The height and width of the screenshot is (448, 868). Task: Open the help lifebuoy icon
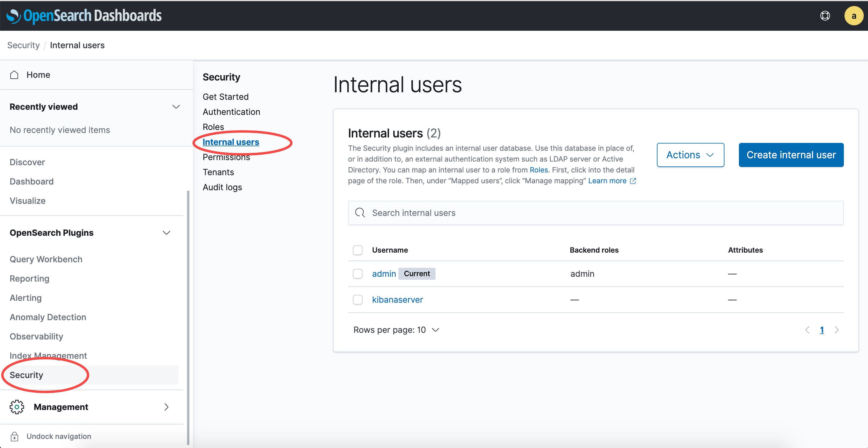(x=825, y=15)
